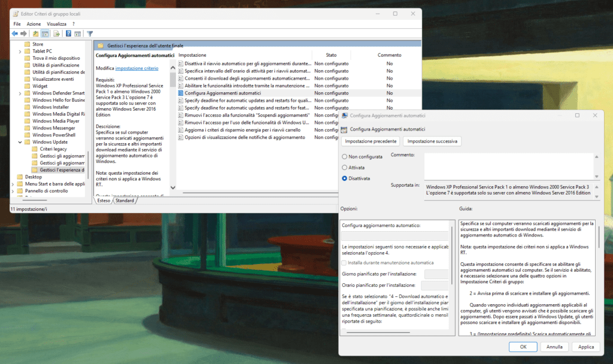The image size is (613, 364).
Task: Toggle the Show/Hide console tree icon
Action: (45, 34)
